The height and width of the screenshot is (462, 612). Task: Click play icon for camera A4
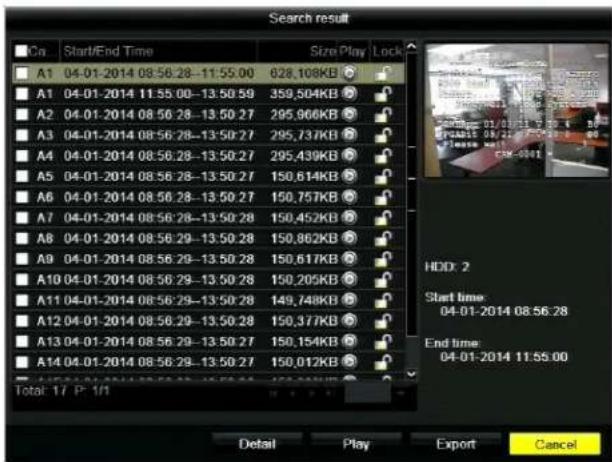pyautogui.click(x=349, y=155)
